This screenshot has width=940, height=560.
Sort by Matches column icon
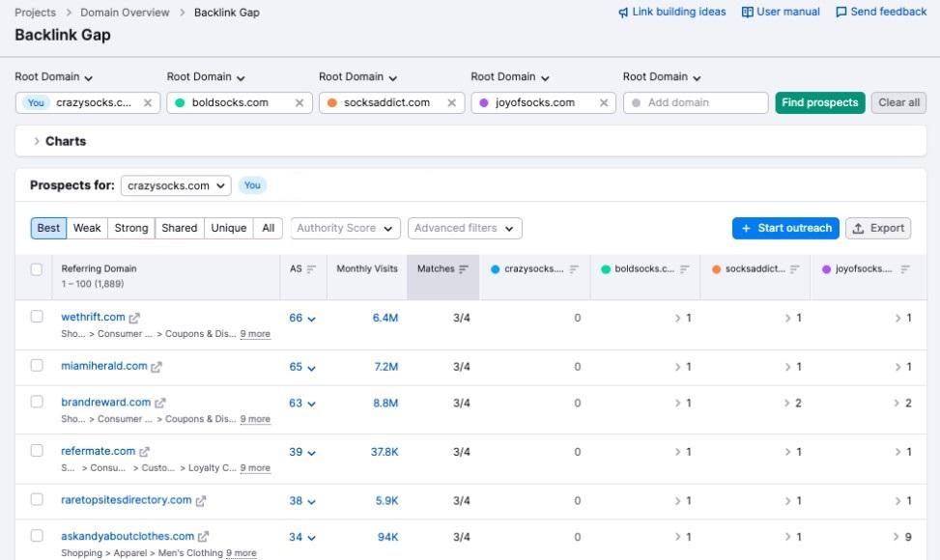[464, 269]
